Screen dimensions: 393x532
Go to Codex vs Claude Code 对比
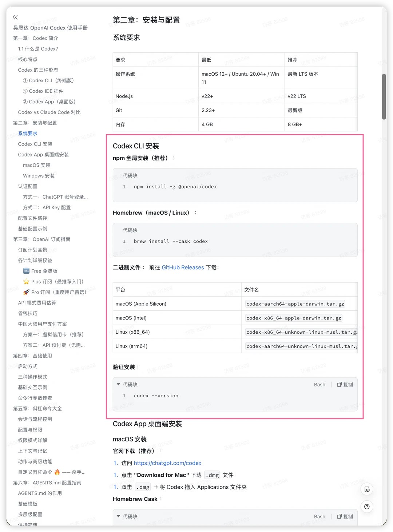pyautogui.click(x=49, y=112)
